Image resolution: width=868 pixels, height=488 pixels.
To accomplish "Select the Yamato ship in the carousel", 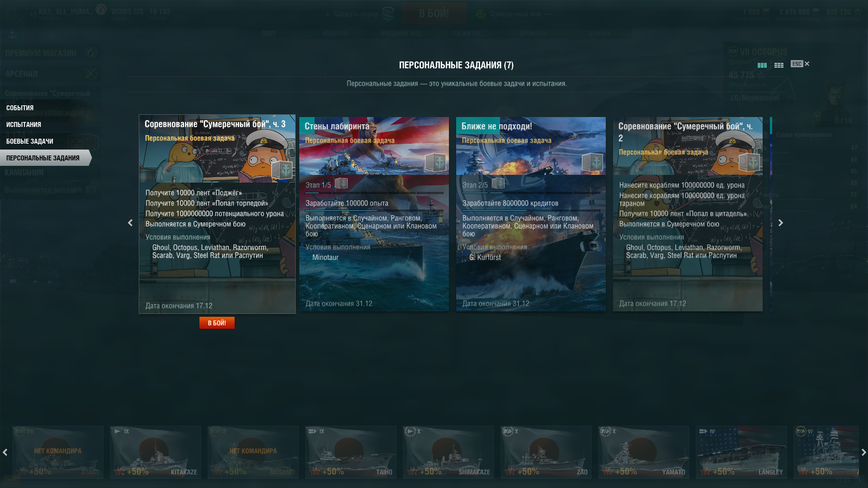I will click(x=644, y=452).
